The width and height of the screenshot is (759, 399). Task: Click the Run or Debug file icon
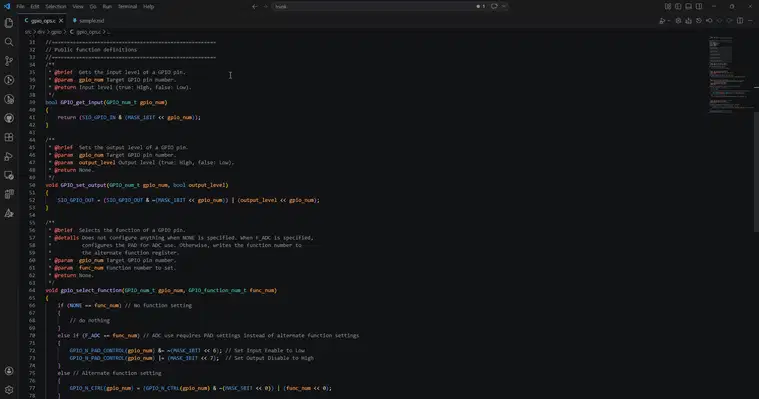[x=662, y=21]
